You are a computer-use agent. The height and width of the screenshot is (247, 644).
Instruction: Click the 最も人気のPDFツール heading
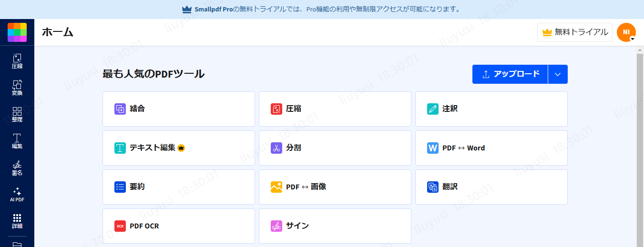(153, 74)
